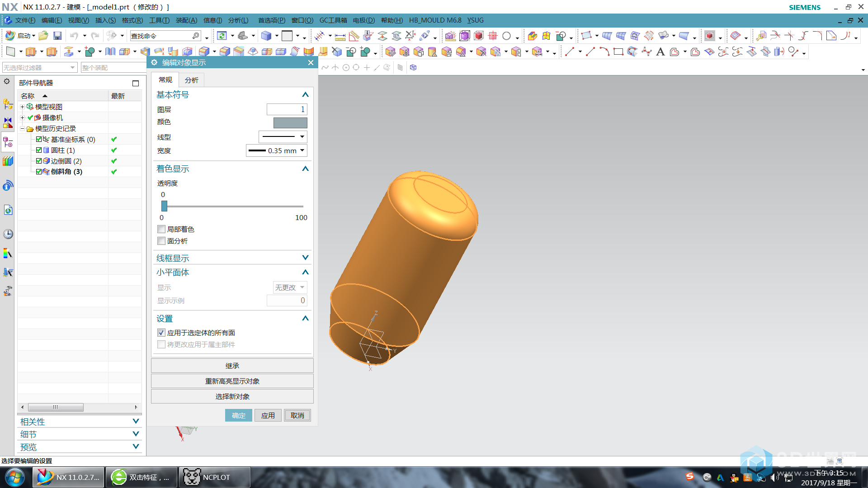The image size is (868, 488).
Task: Select the rectangle curve tool
Action: (x=618, y=52)
